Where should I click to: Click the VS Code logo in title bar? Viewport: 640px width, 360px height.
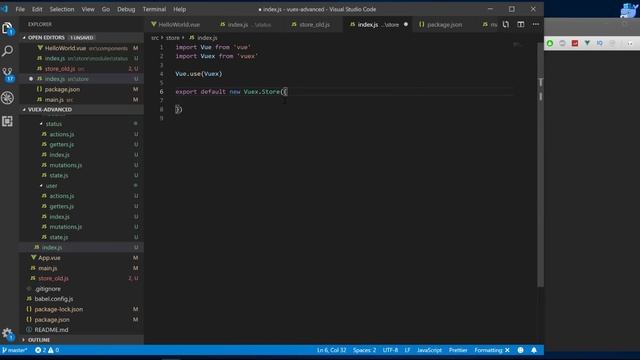point(4,9)
